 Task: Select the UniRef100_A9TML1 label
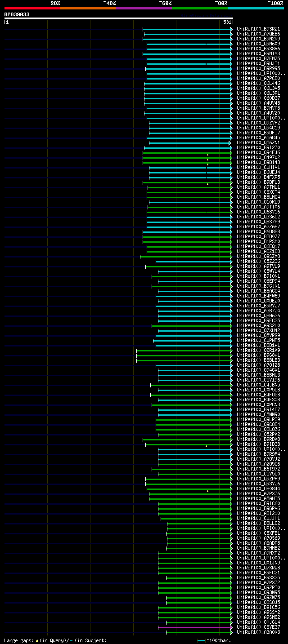pyautogui.click(x=258, y=187)
